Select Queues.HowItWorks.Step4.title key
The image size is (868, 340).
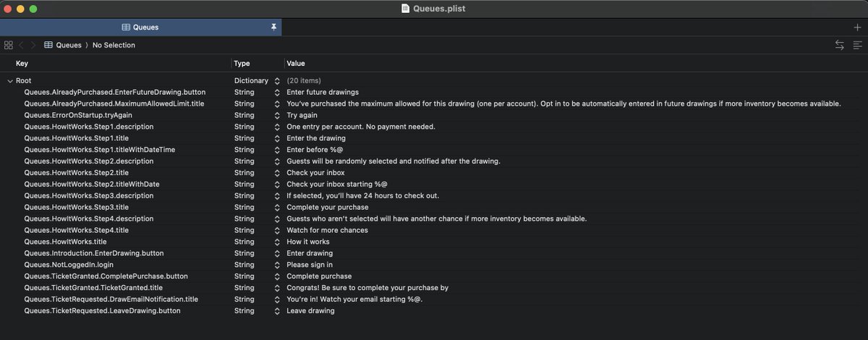[77, 230]
